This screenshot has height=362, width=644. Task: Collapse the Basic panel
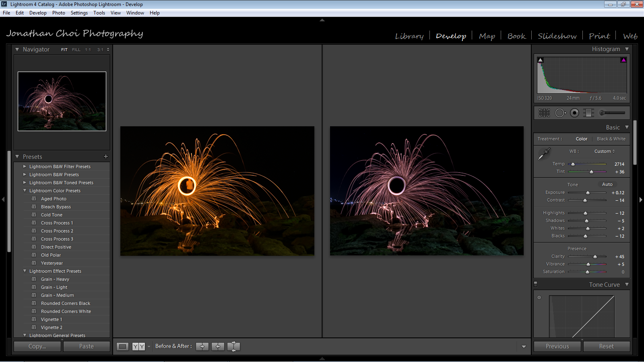click(x=627, y=127)
